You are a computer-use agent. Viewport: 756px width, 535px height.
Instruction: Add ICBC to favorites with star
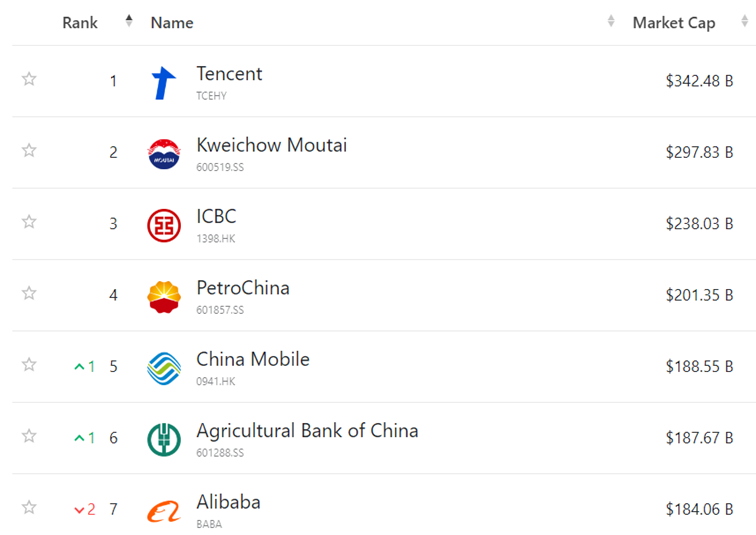pyautogui.click(x=29, y=222)
